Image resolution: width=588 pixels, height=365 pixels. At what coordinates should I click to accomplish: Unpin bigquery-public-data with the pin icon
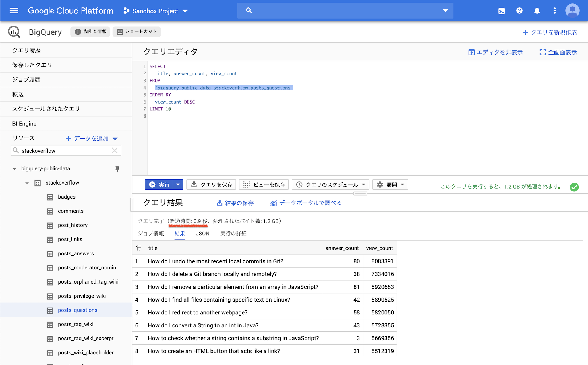[x=117, y=169]
